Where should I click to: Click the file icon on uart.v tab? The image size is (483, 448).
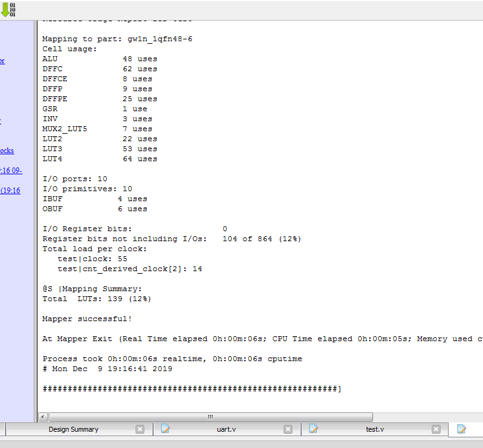166,429
